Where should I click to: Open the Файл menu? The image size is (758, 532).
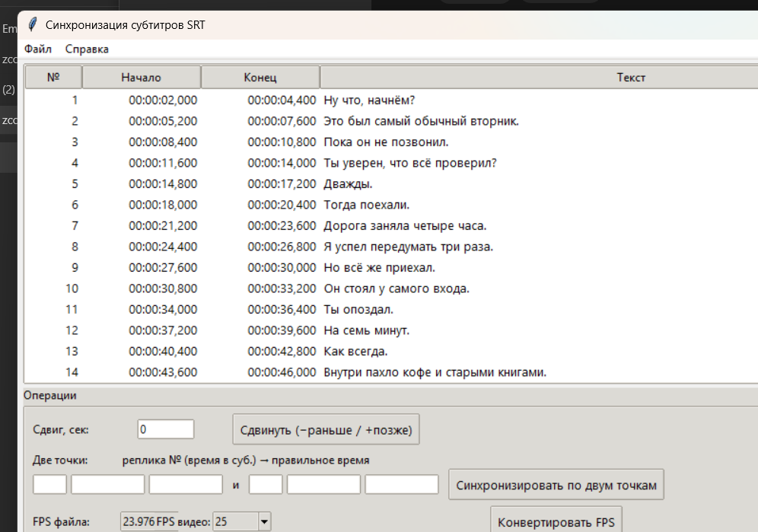[38, 49]
